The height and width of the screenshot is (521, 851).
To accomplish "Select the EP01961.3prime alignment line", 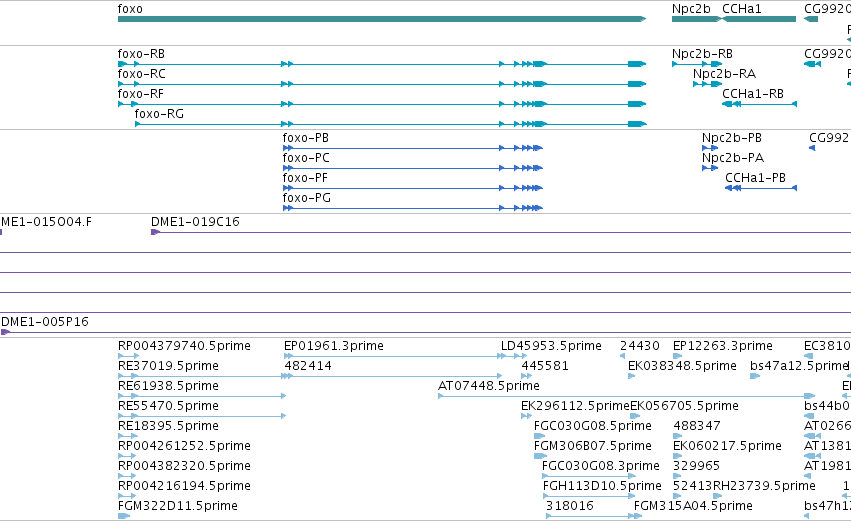I will pyautogui.click(x=405, y=356).
